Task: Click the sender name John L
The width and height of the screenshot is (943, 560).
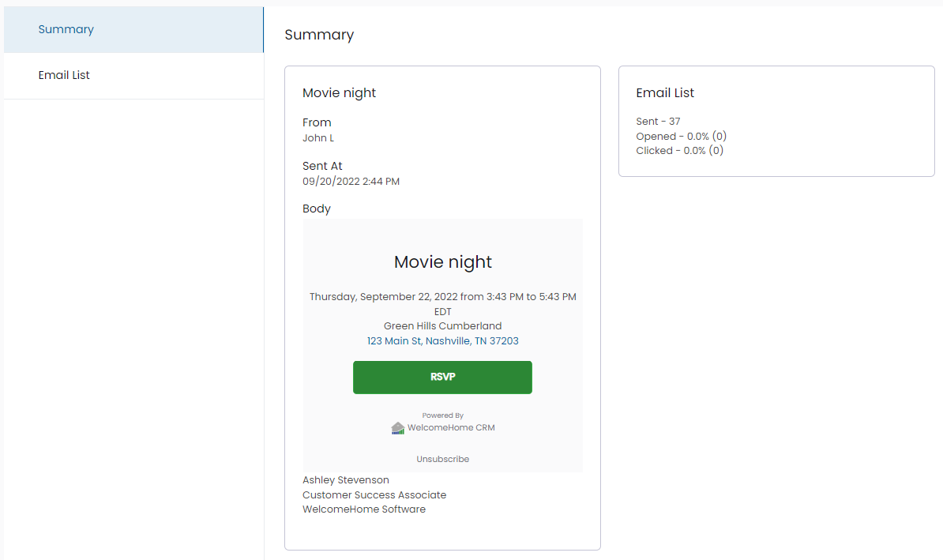Action: [x=318, y=137]
